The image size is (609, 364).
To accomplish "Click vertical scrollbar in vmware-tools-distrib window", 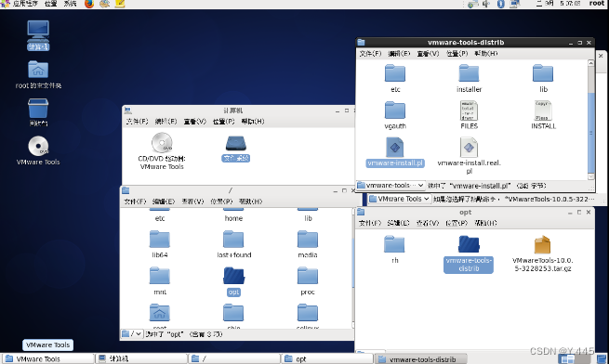I will point(590,132).
